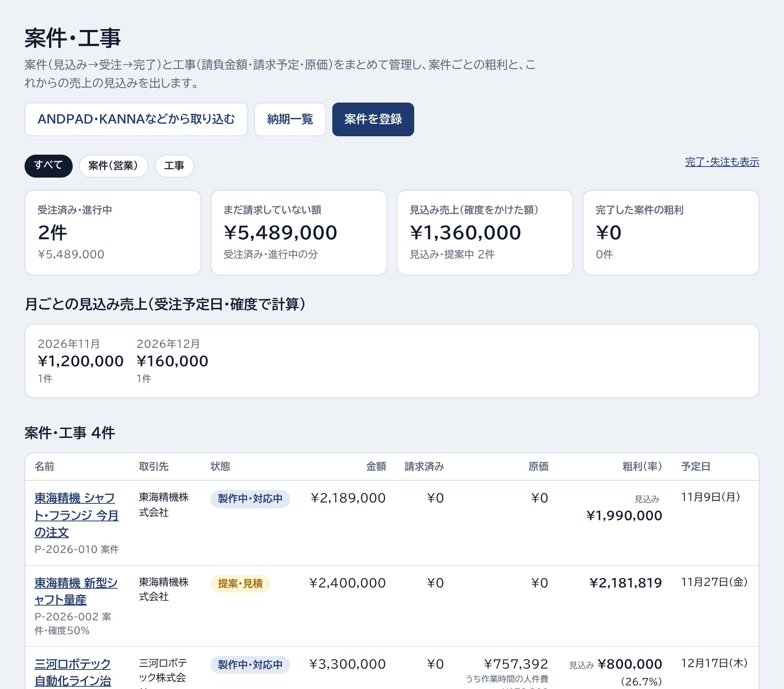Screen dimensions: 784x689
Task: Click the 見込み売上 ¥1,360,000 summary card
Action: [x=485, y=232]
